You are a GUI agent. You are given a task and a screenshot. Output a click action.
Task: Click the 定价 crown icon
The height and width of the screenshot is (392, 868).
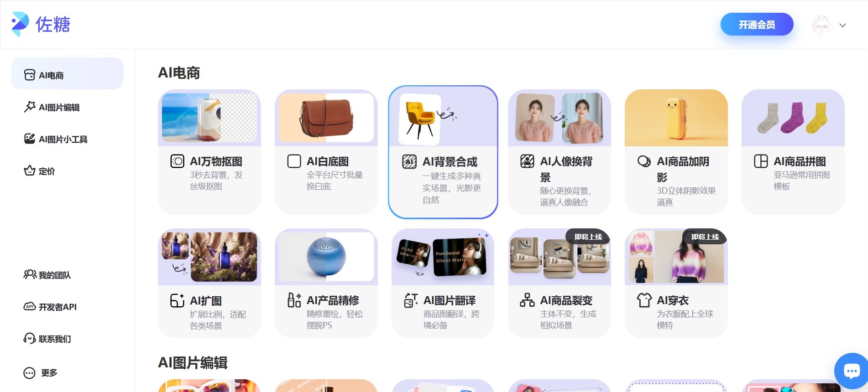tap(30, 170)
